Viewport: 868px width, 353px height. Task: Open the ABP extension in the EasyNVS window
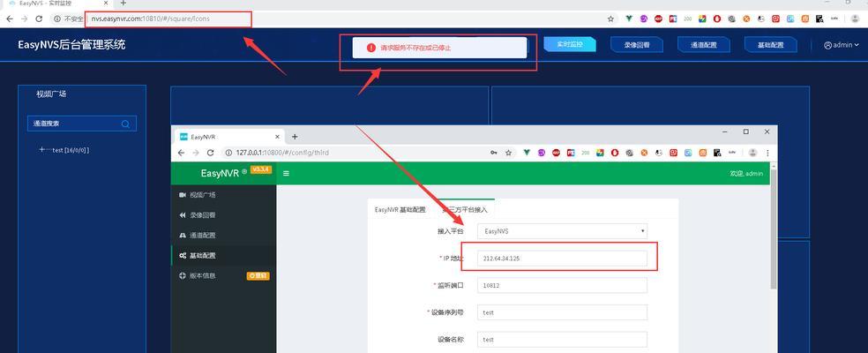tap(658, 19)
